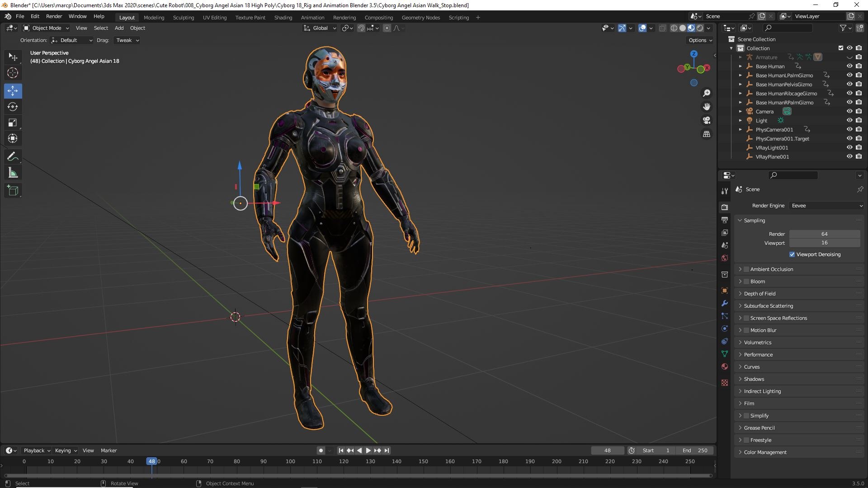Open the File menu
Viewport: 868px width, 488px height.
coord(20,16)
